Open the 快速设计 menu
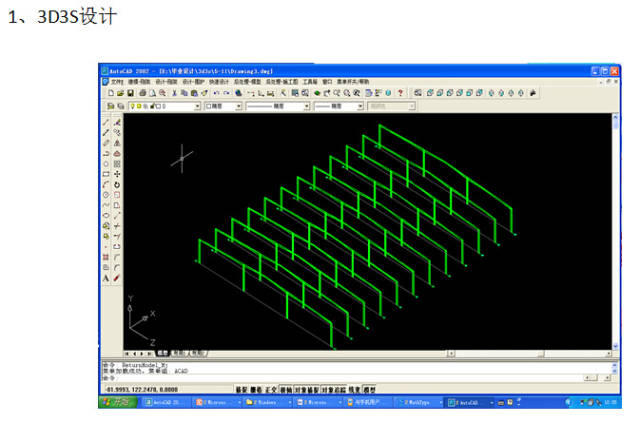 click(219, 82)
